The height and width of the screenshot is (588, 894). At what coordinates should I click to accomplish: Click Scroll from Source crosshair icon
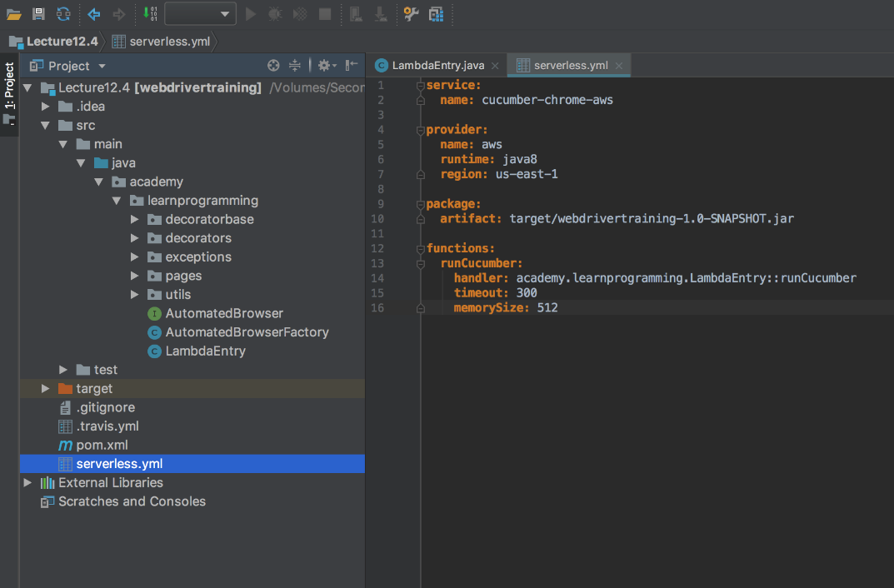273,66
